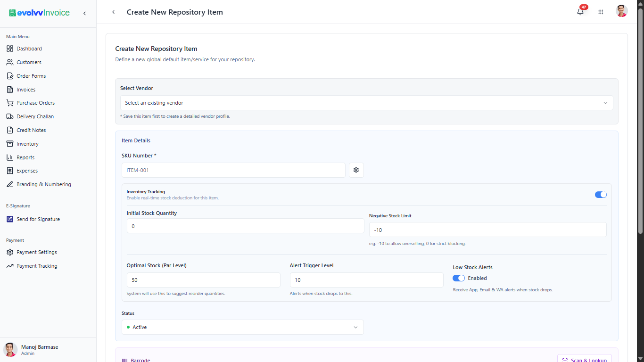Click the SKU Number input field

(233, 170)
